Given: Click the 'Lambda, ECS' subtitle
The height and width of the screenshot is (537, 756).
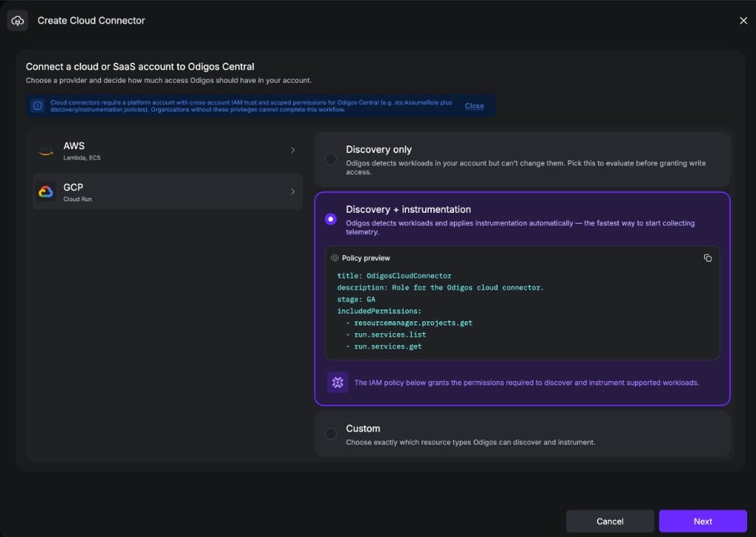Looking at the screenshot, I should (82, 158).
